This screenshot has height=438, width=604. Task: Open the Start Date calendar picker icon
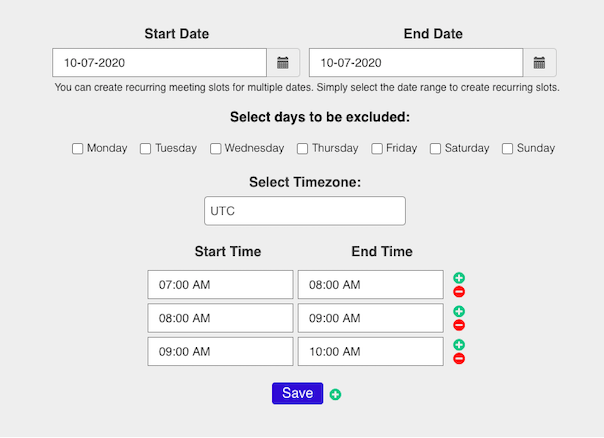pos(283,62)
